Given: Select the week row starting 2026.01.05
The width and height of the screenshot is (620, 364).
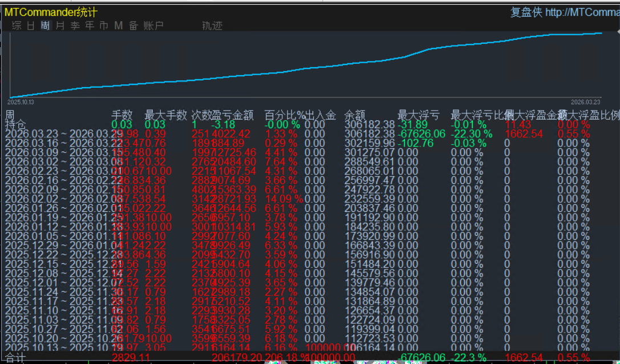Looking at the screenshot, I should pyautogui.click(x=310, y=236).
